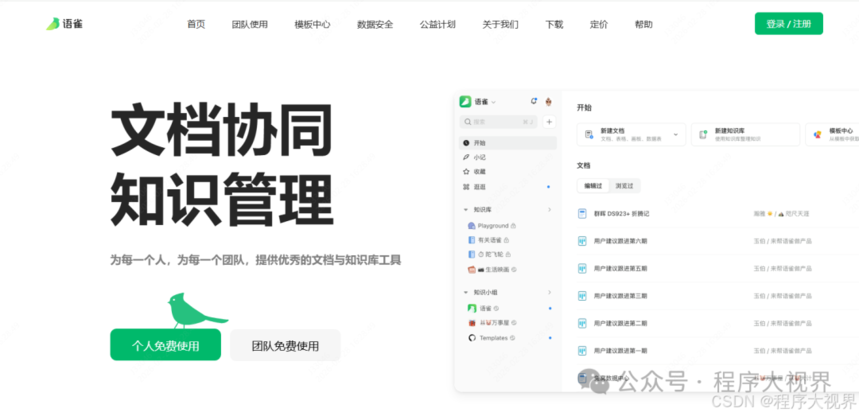
Task: Open the 有关语雀 knowledge base
Action: point(488,240)
